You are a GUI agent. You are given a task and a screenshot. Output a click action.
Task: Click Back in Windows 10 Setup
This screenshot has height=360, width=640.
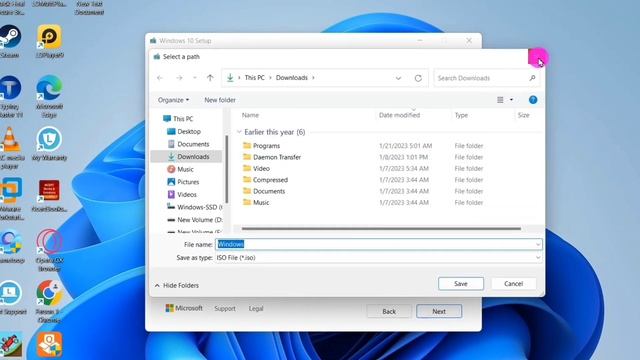(389, 311)
